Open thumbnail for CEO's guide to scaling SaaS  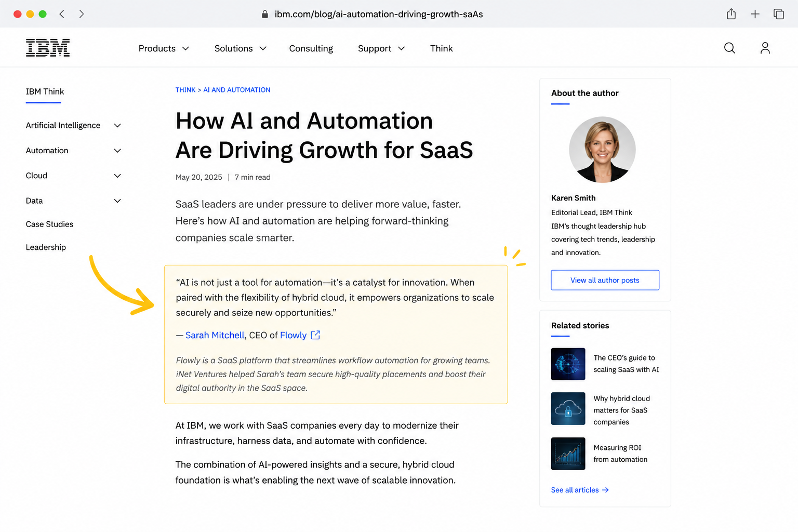(x=568, y=364)
